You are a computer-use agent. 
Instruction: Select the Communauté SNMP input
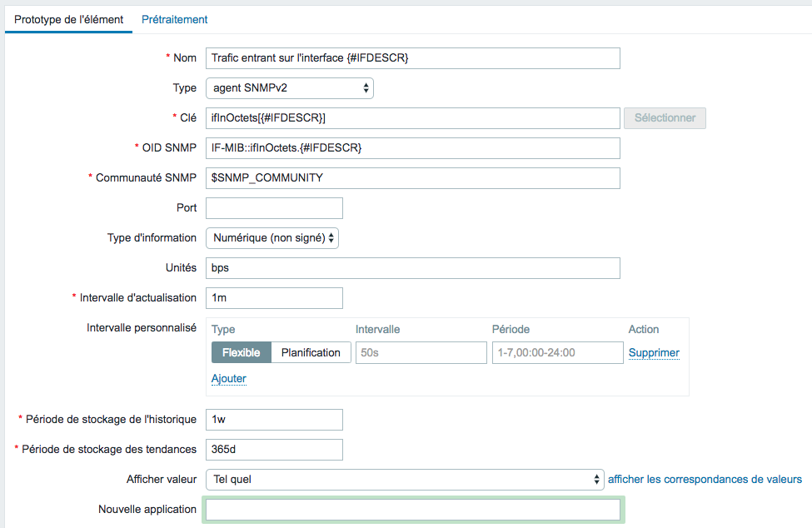coord(413,178)
